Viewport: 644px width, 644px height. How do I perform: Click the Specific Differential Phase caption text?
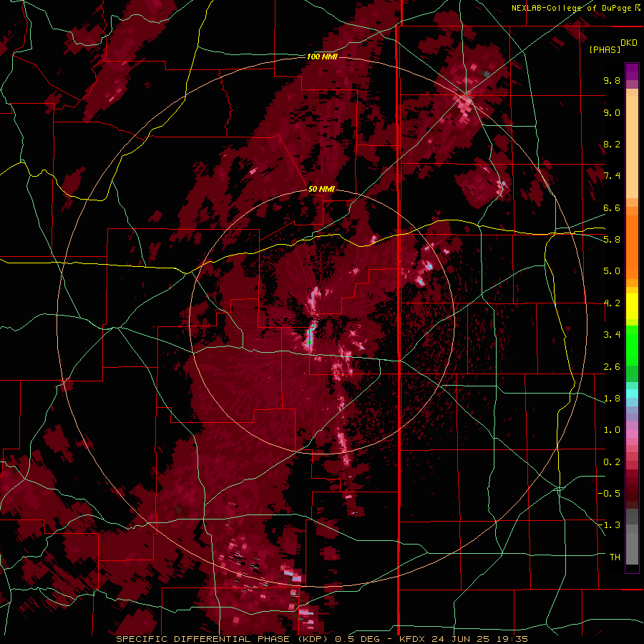pos(321,639)
